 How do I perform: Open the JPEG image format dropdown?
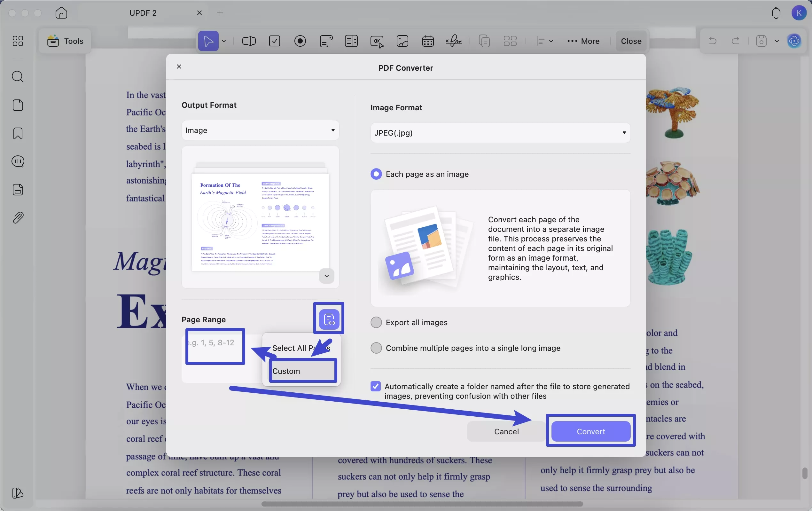(x=500, y=133)
